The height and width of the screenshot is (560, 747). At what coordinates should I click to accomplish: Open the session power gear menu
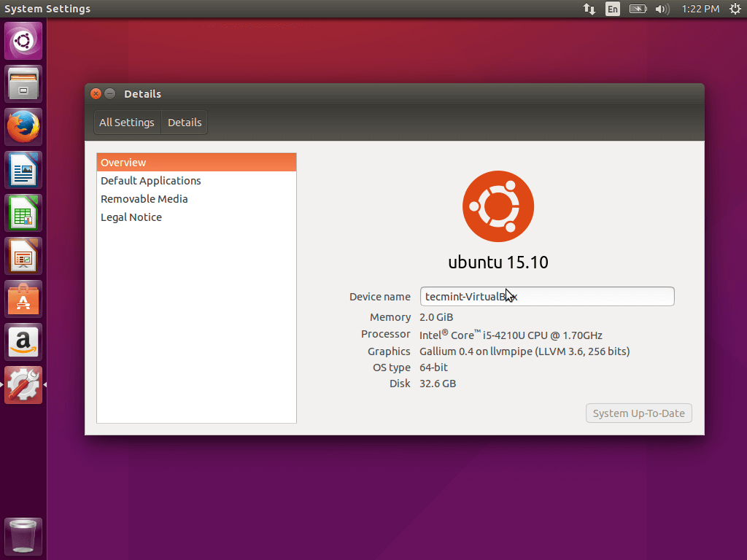click(735, 9)
